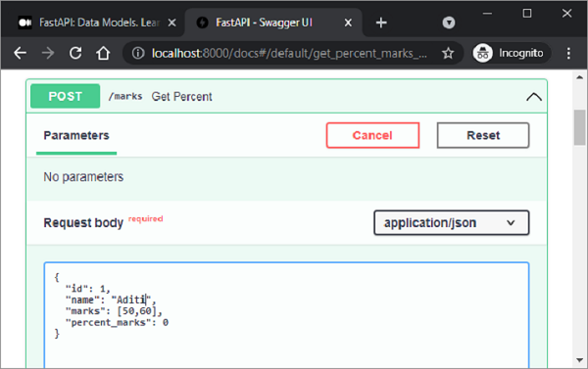Screen dimensions: 588x369
Task: Open the Chrome three-dot menu
Action: 568,53
